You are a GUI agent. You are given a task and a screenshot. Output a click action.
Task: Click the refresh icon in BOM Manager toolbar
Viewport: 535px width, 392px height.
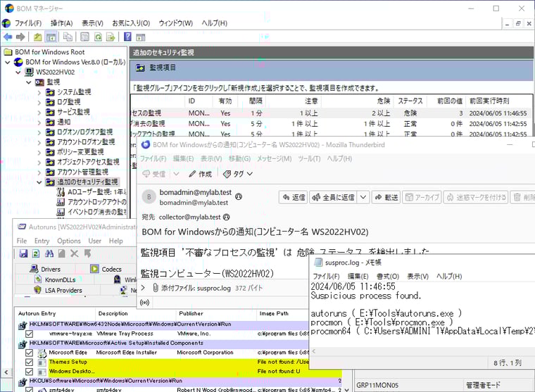[x=98, y=37]
